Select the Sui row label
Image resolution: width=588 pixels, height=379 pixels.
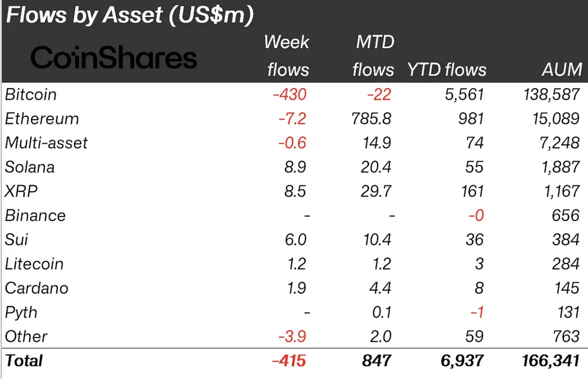(x=16, y=240)
